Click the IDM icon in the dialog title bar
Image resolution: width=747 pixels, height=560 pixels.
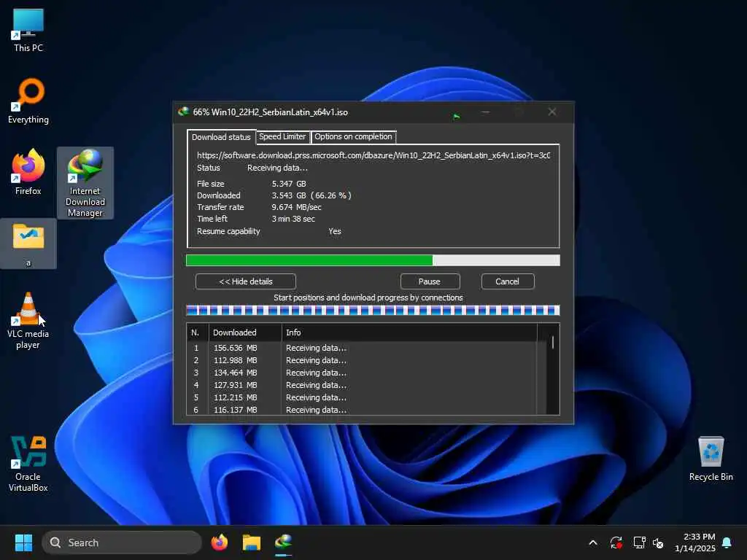tap(183, 112)
